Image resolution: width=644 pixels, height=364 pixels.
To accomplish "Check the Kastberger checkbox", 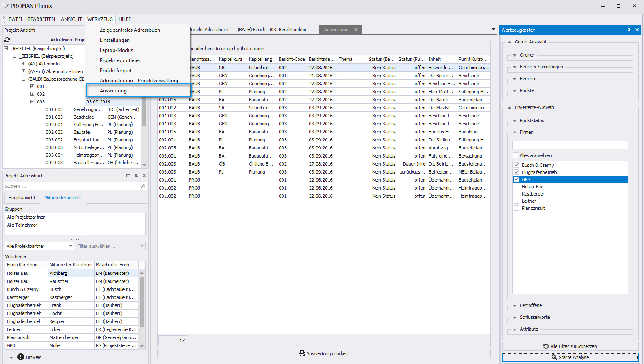I will tap(516, 194).
